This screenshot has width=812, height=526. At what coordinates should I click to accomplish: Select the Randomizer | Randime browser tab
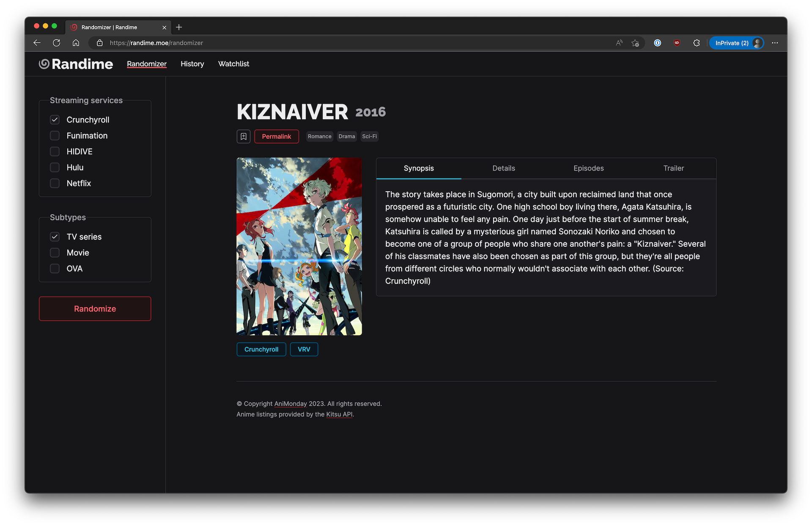pos(118,27)
